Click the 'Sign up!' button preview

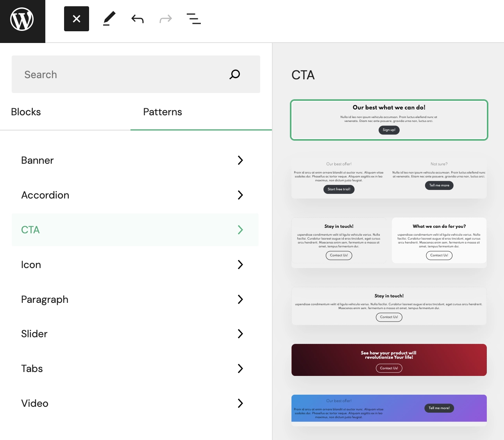tap(389, 130)
